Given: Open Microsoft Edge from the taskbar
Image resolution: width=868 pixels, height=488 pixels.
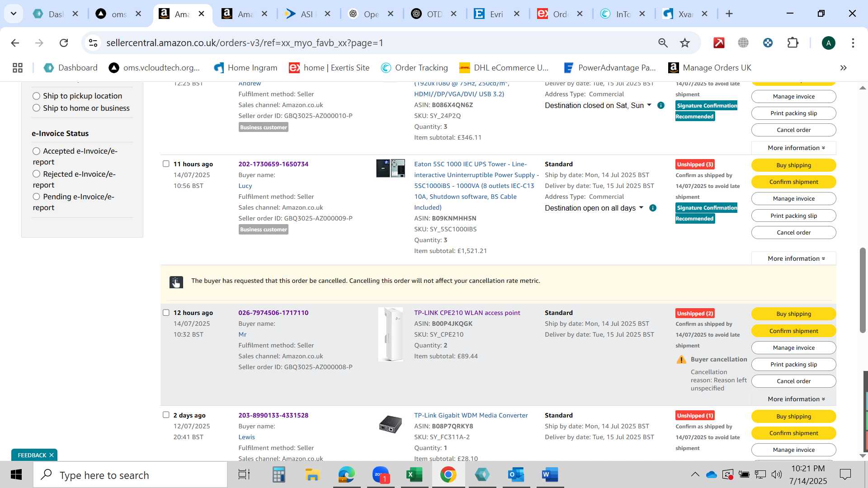Looking at the screenshot, I should [347, 475].
